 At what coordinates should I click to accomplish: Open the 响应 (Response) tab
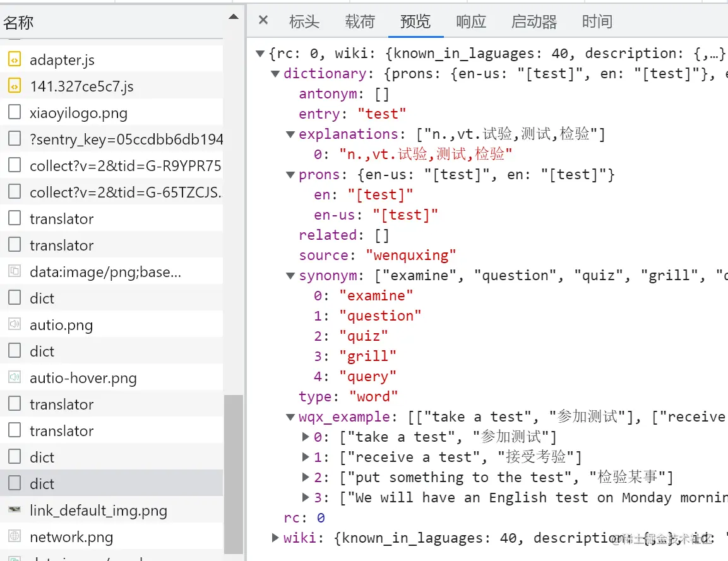click(471, 21)
